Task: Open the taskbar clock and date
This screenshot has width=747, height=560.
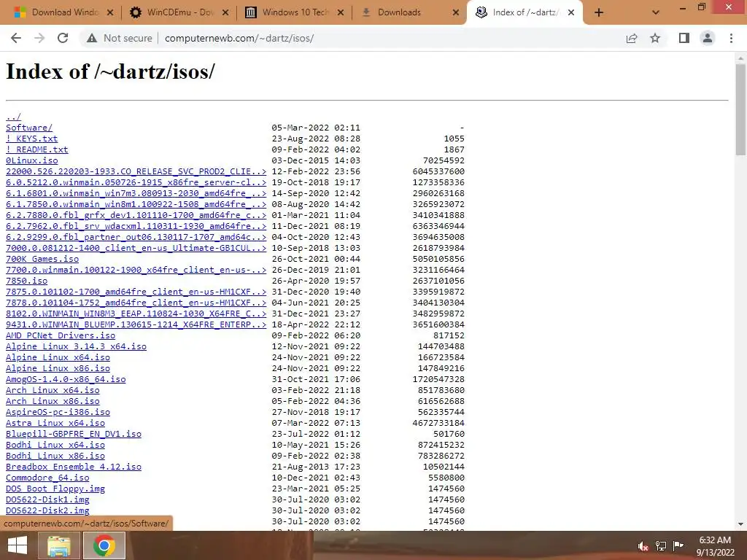Action: (715, 546)
